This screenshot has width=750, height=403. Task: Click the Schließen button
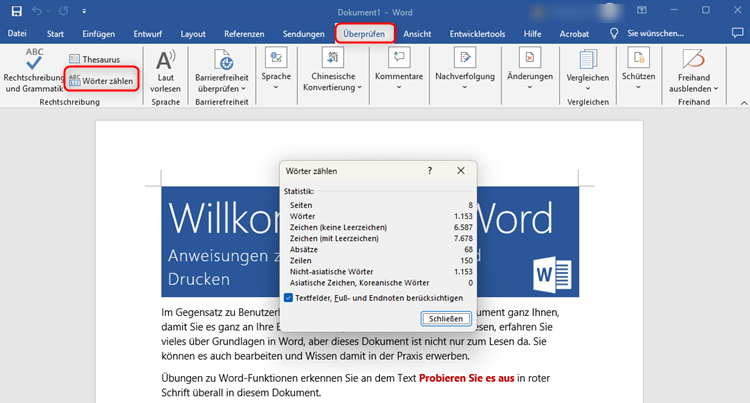tap(446, 318)
